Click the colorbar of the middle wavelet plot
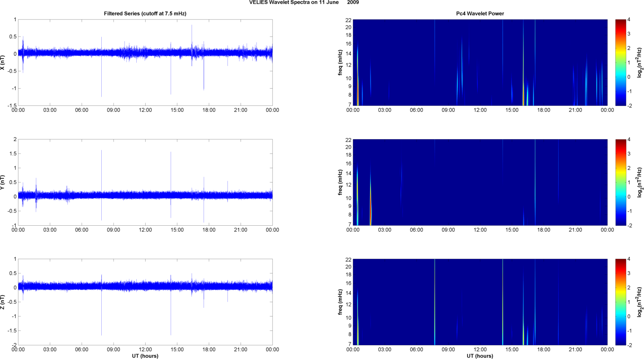The image size is (644, 359). click(620, 182)
